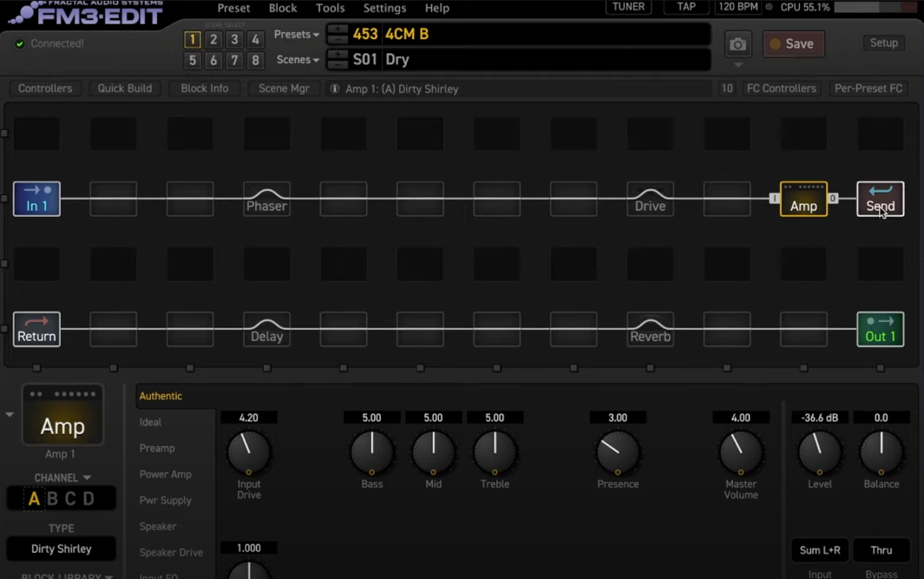
Task: Select scene 8
Action: click(x=255, y=60)
